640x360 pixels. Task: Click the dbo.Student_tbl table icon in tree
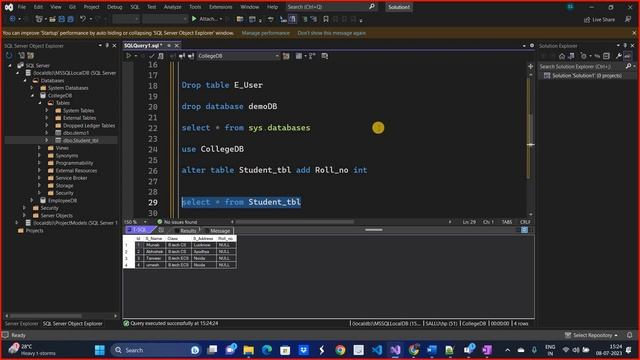click(x=58, y=140)
